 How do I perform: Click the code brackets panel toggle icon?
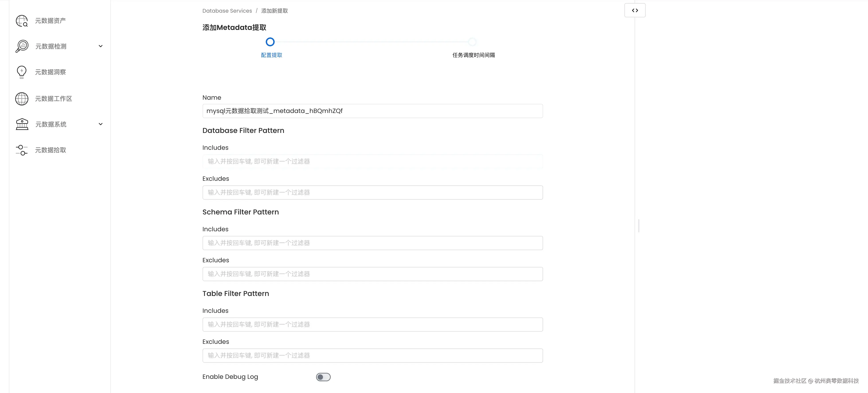[x=635, y=10]
